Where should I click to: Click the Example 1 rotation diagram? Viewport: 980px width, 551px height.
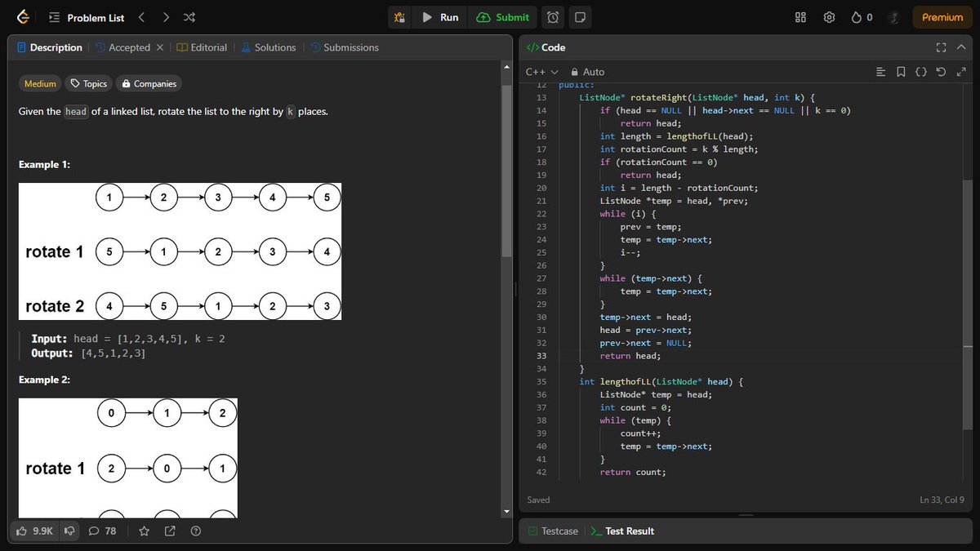[x=180, y=251]
